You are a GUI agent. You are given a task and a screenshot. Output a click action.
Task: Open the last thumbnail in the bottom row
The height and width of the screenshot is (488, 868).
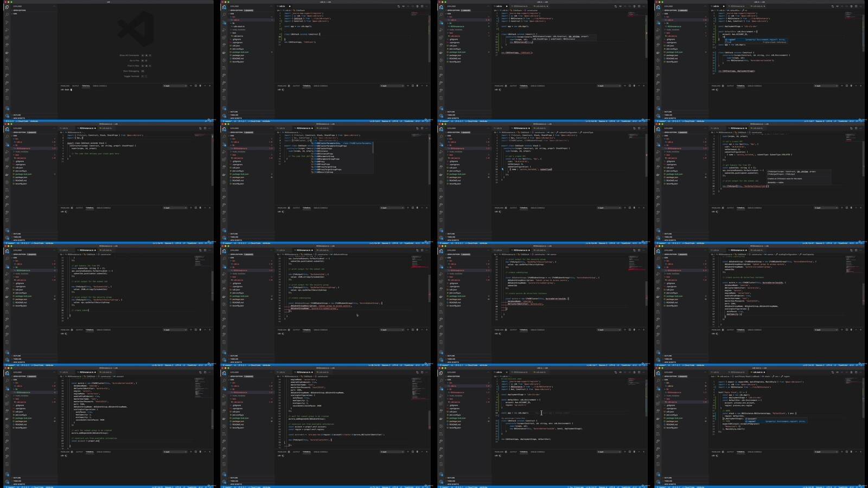point(759,427)
